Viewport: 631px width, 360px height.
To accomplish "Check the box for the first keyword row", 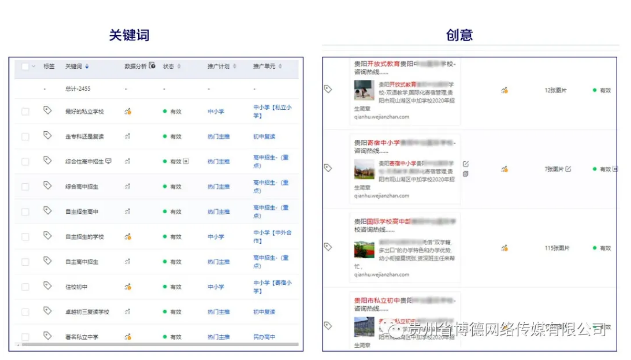I will tap(25, 111).
